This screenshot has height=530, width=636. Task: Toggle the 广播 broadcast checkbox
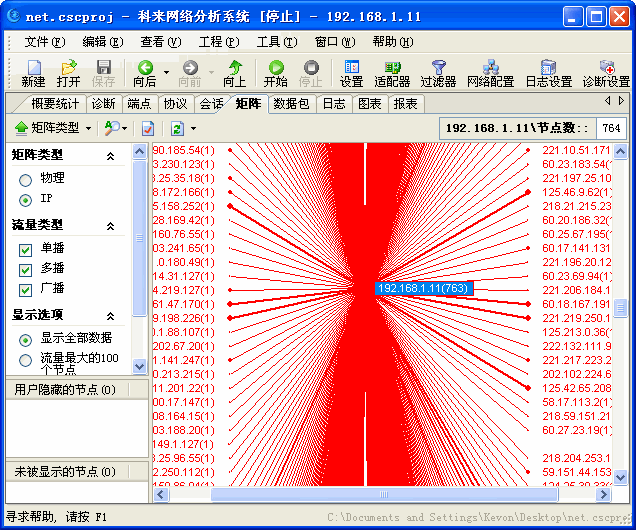(x=26, y=288)
